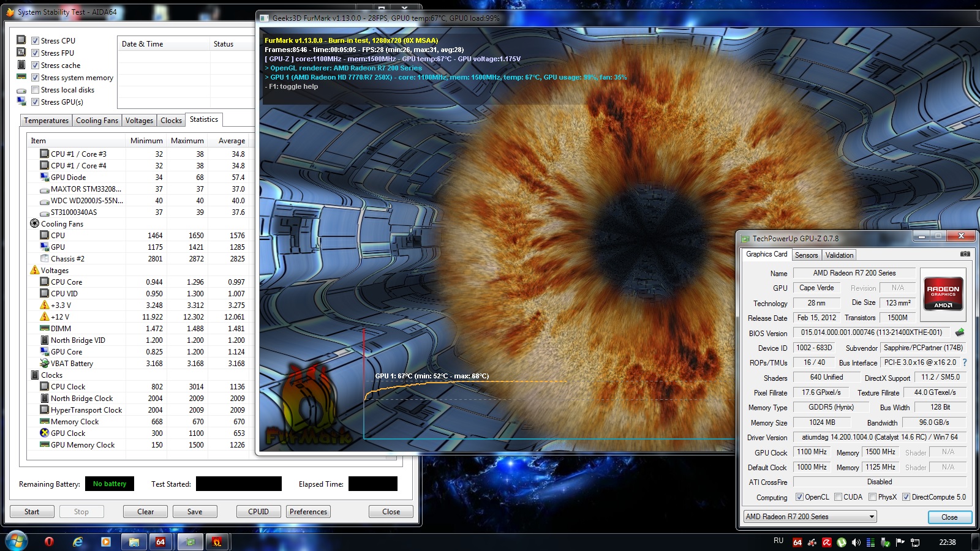Open the CPUID panel button
Viewport: 980px width, 551px height.
click(258, 512)
